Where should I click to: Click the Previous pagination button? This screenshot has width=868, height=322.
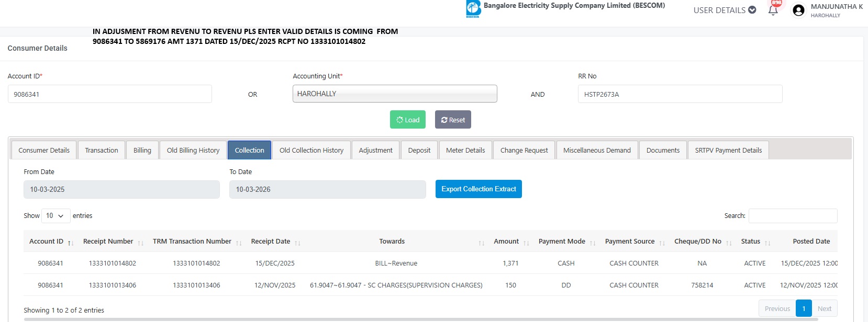[777, 308]
